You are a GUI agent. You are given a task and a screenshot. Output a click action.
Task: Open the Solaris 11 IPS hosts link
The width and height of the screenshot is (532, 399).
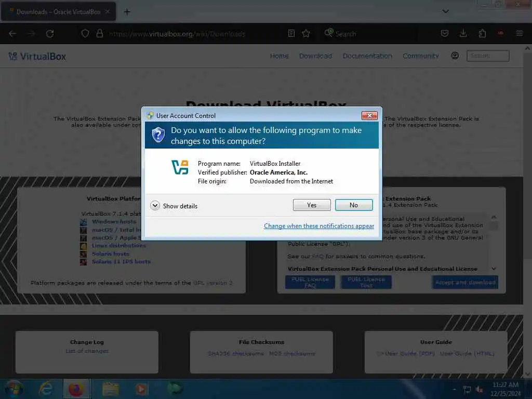coord(121,262)
